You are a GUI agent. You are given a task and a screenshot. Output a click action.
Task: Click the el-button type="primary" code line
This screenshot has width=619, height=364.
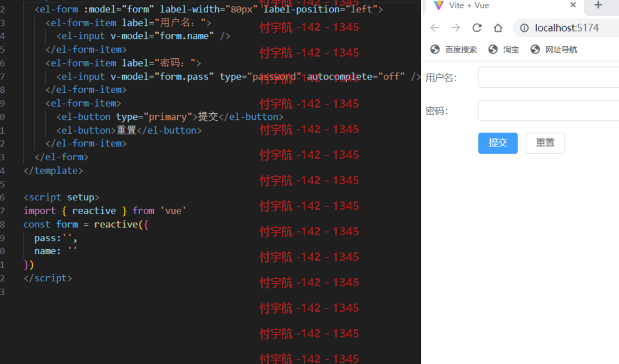point(170,117)
